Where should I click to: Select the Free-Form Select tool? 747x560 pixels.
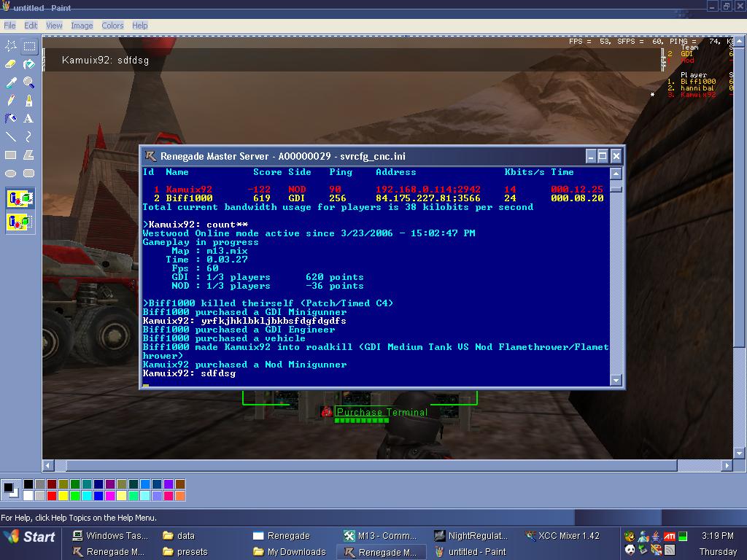coord(11,47)
